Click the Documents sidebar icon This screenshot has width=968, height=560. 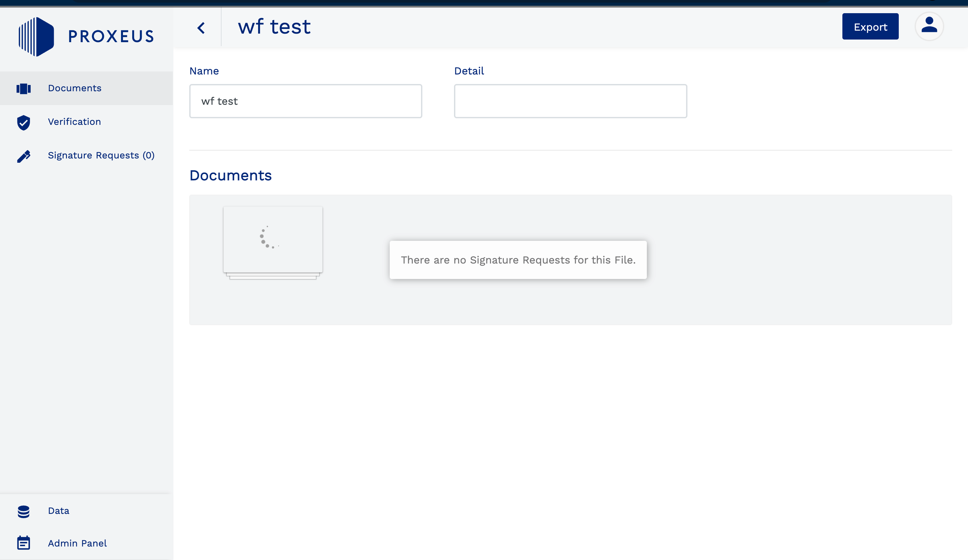[23, 89]
